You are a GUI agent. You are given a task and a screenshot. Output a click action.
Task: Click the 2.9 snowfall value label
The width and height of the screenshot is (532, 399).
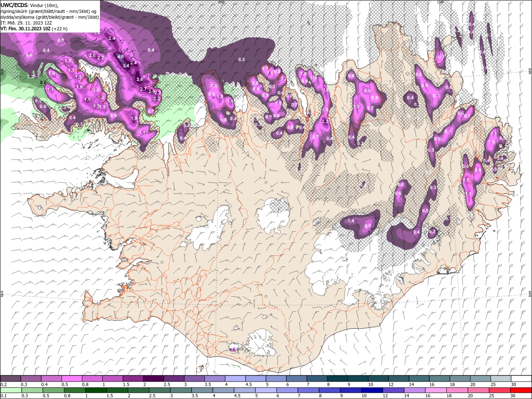(x=152, y=91)
